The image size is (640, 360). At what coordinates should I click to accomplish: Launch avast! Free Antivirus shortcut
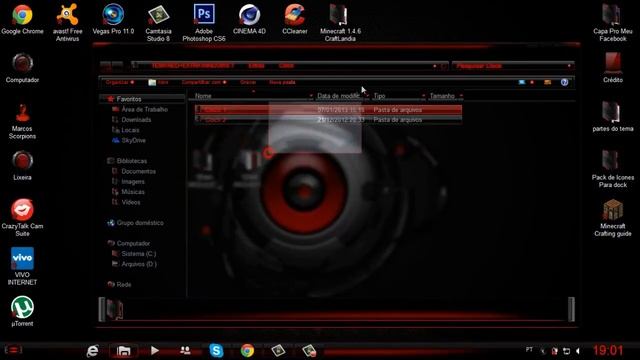click(67, 22)
